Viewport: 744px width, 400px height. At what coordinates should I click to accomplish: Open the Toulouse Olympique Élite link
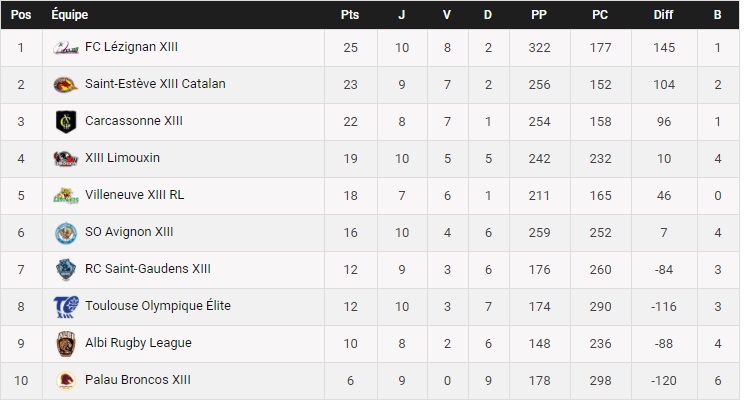tap(158, 306)
